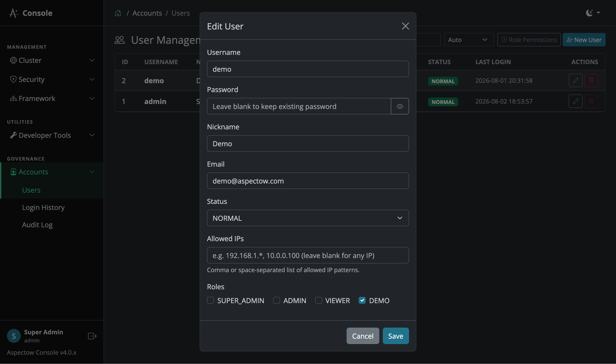
Task: Click the edit pencil for the admin user
Action: [x=575, y=101]
